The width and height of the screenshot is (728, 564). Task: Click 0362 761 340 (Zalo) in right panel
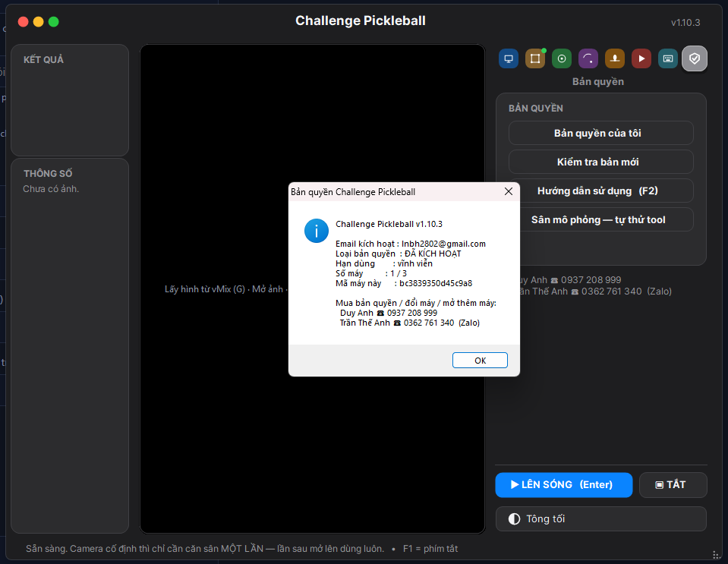[626, 291]
